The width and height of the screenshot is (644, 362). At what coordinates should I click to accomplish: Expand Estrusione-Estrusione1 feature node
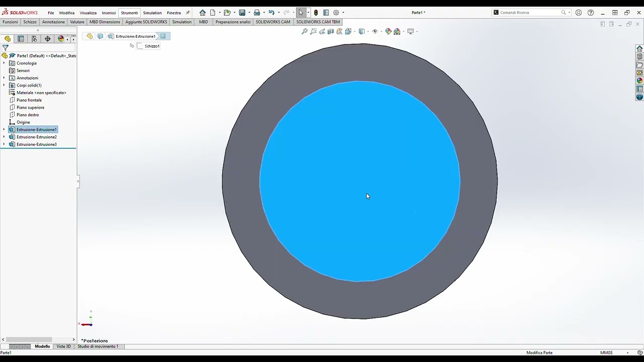(x=4, y=130)
